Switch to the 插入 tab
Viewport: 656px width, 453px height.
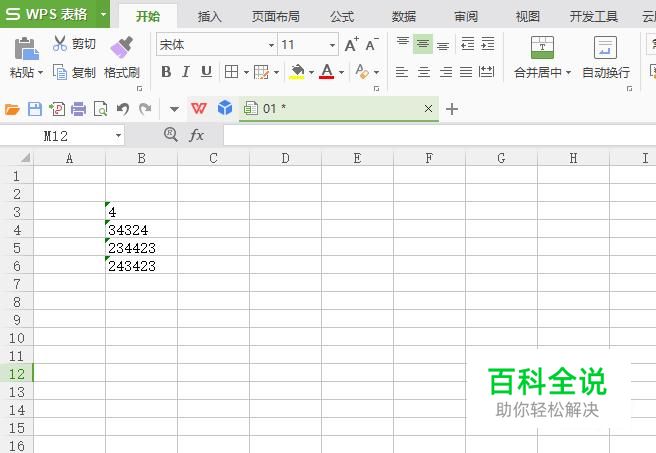pyautogui.click(x=209, y=16)
